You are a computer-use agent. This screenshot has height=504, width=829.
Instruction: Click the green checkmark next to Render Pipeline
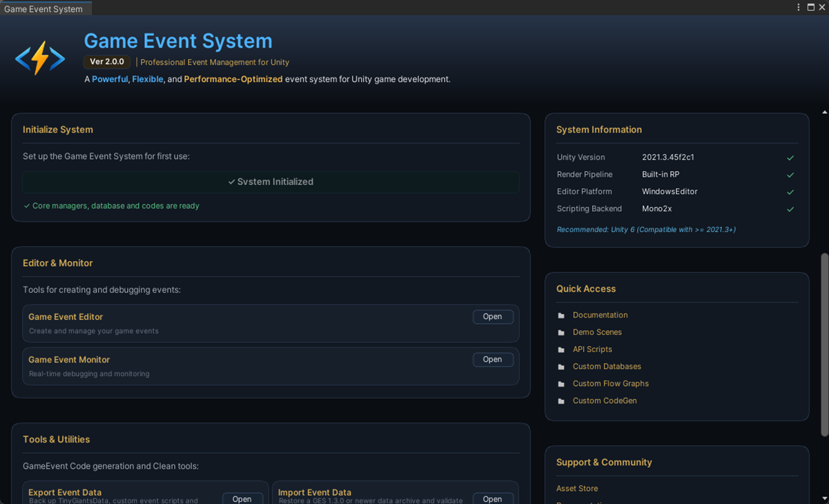click(x=790, y=175)
